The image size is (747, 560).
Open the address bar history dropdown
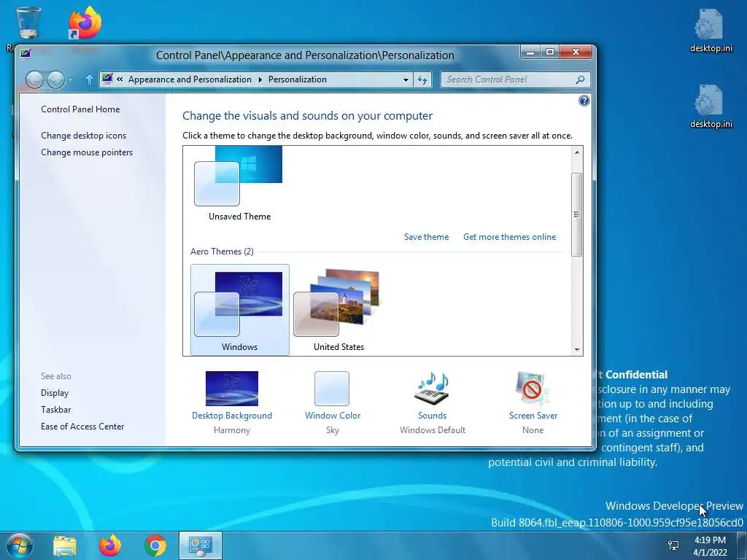point(406,79)
